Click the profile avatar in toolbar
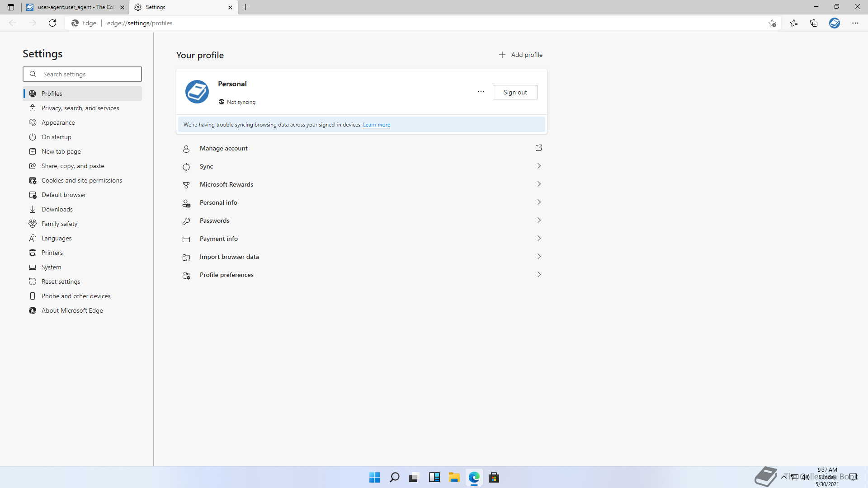 tap(835, 23)
